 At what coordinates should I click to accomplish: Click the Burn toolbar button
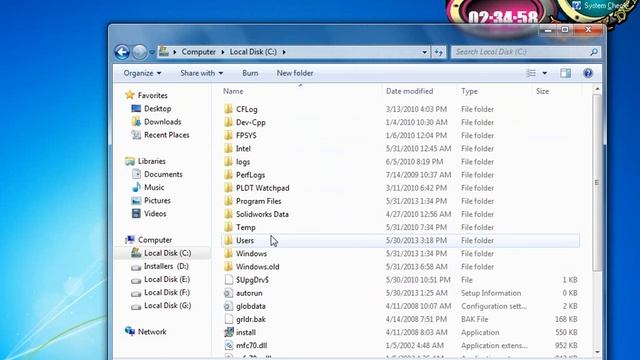coord(250,73)
